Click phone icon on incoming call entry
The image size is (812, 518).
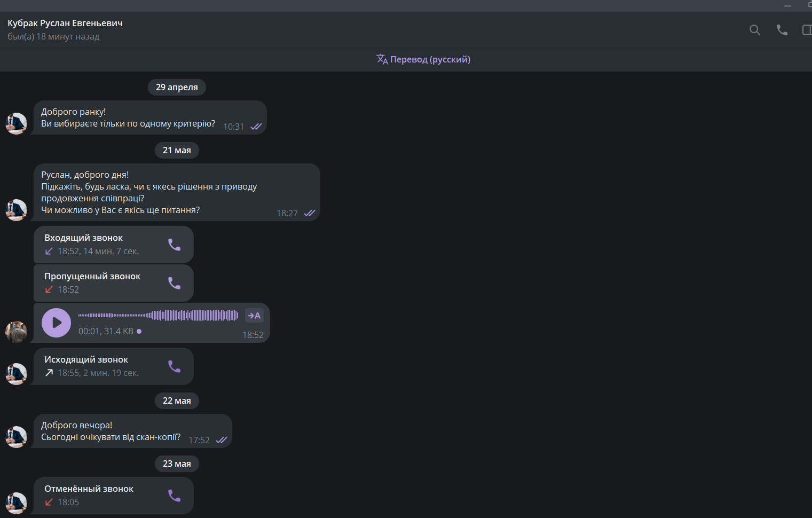[x=175, y=245]
